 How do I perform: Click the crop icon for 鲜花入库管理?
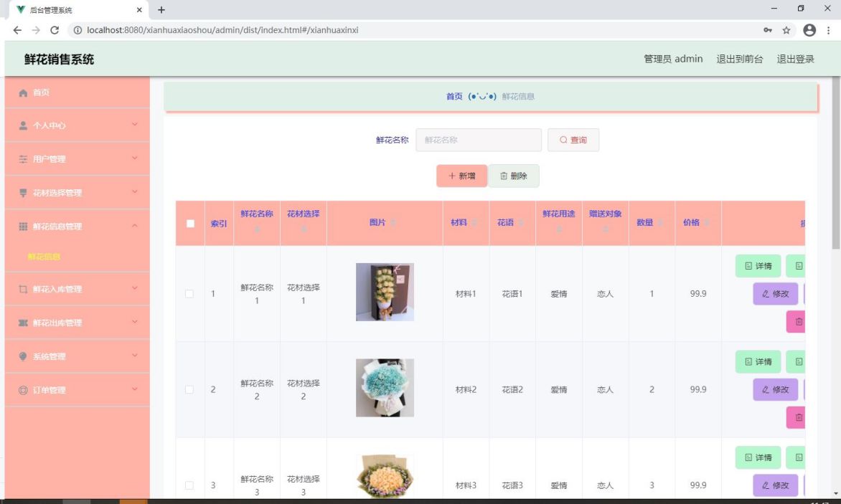[23, 289]
